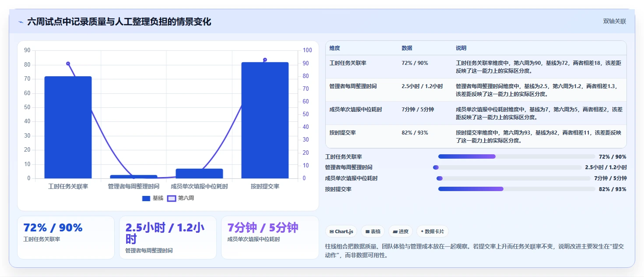Image resolution: width=644 pixels, height=277 pixels.
Task: Click the 数据 column header
Action: click(407, 48)
